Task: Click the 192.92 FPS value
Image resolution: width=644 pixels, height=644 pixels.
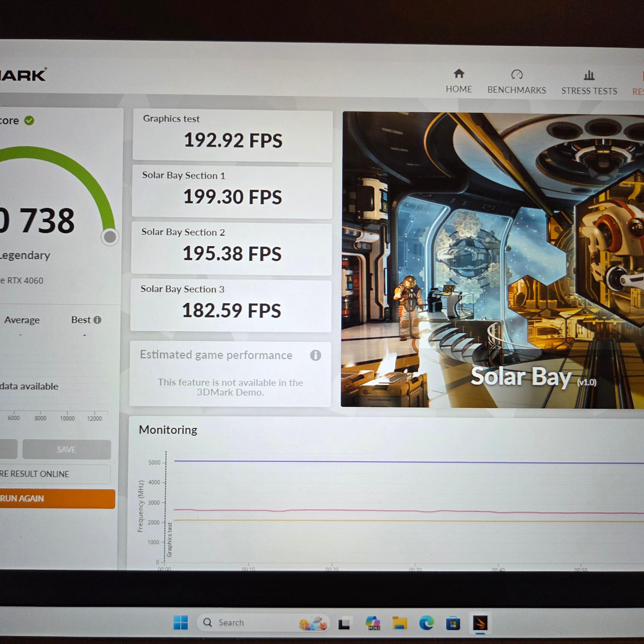Action: point(233,140)
